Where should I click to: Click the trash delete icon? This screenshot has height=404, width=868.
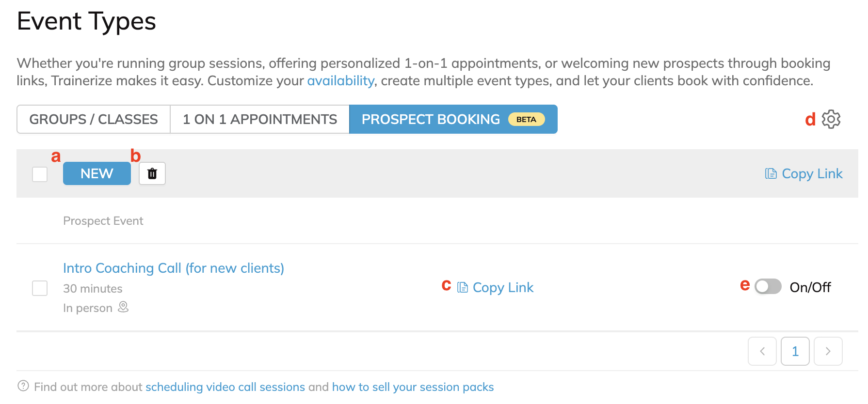coord(152,173)
